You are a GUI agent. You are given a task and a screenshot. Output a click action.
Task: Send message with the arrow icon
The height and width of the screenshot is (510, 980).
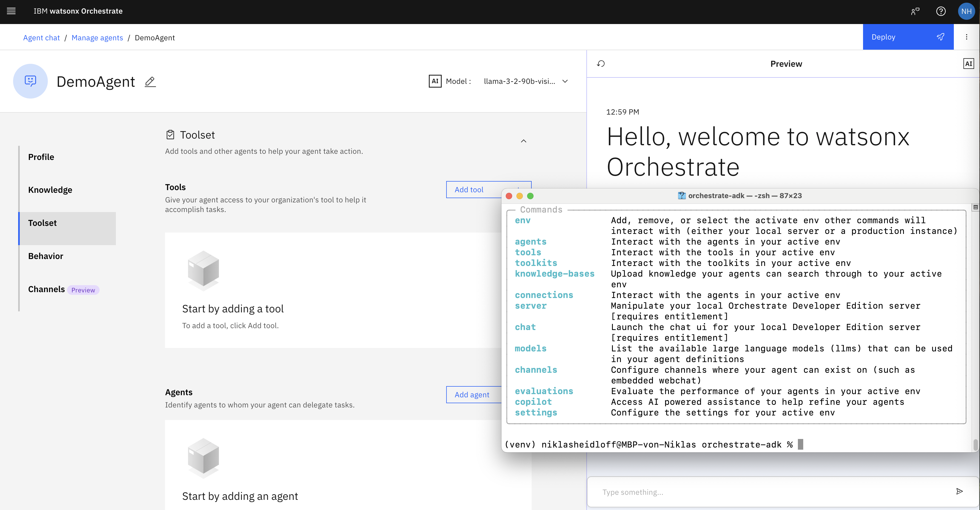pos(959,491)
